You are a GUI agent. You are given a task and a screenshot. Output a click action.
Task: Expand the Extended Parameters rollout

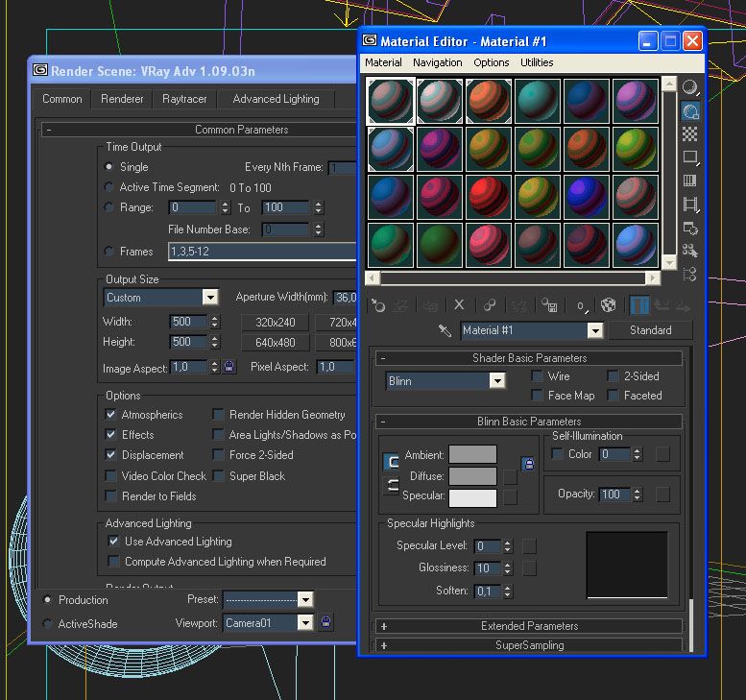click(x=529, y=626)
